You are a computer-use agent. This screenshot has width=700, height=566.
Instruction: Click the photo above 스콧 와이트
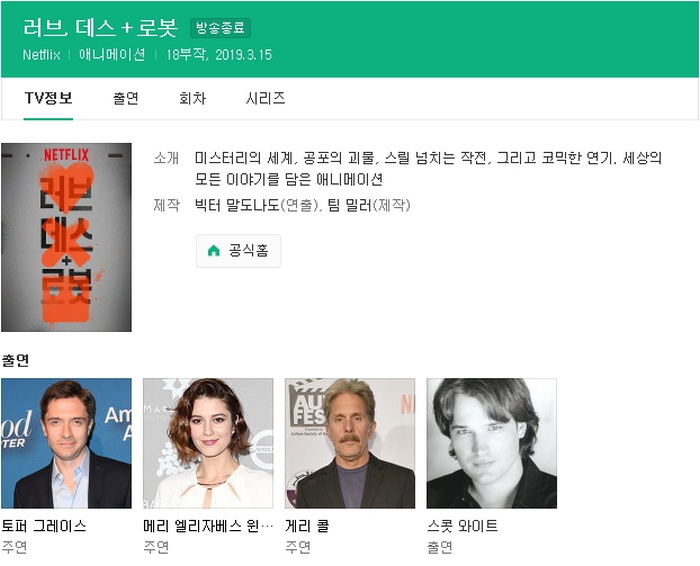[492, 443]
